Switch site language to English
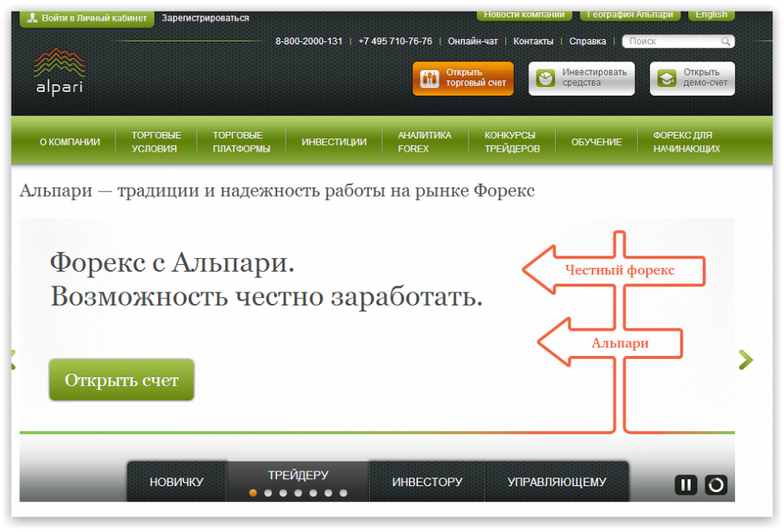Screen dimensions: 784x532 711,15
